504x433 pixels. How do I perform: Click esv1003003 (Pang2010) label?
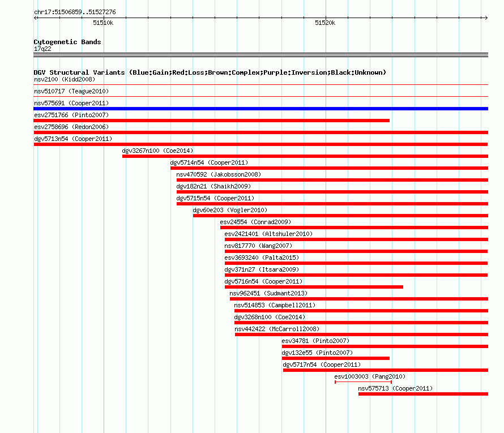370,376
